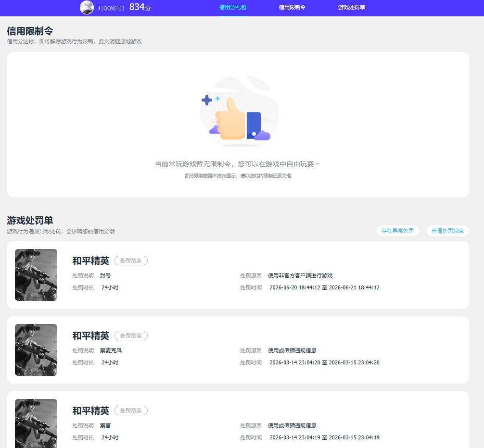Screen dimensions: 484x448
Task: Click 和平精英 title of the 禁言 record
Action: [91, 411]
